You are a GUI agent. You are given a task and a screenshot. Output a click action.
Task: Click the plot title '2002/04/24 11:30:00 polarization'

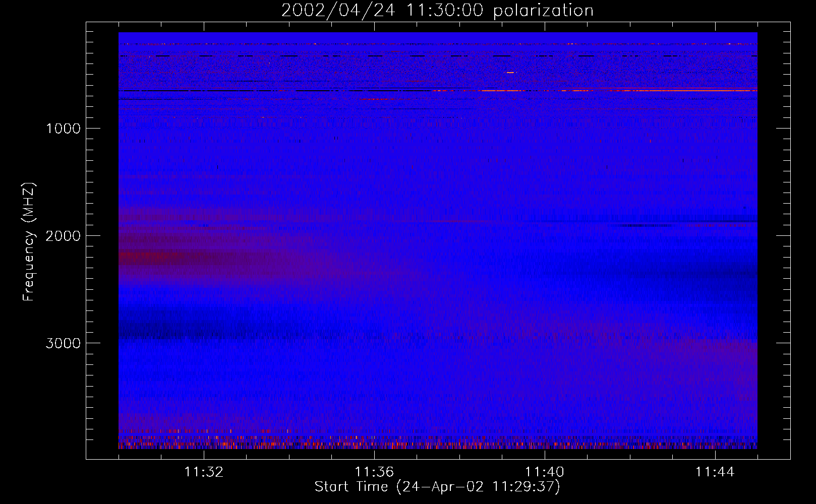tap(437, 11)
